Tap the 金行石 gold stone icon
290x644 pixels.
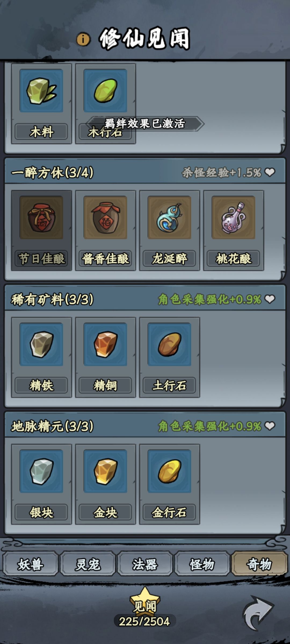pyautogui.click(x=169, y=471)
